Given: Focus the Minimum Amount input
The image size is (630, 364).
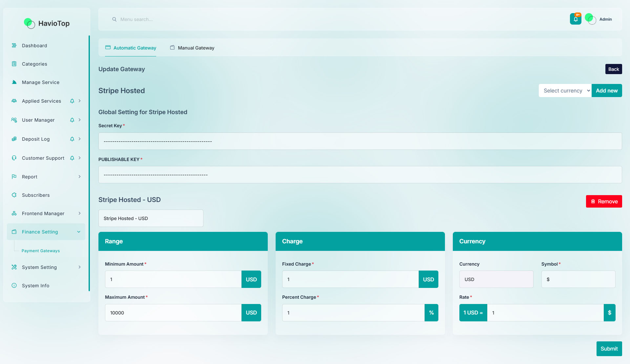Looking at the screenshot, I should pos(173,279).
